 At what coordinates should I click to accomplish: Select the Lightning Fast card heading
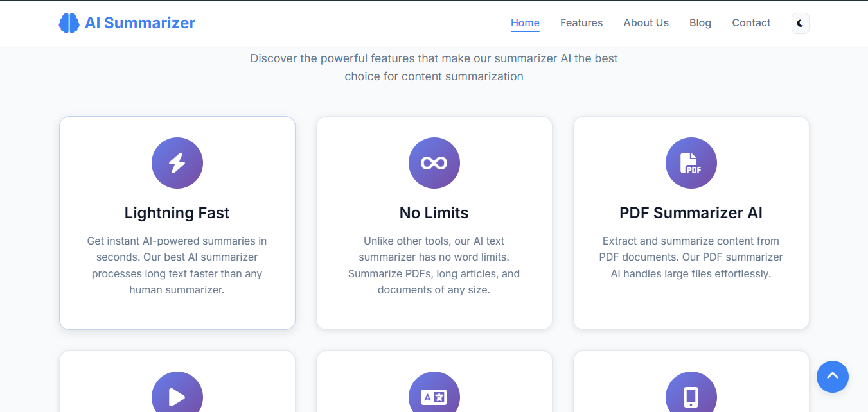point(177,213)
